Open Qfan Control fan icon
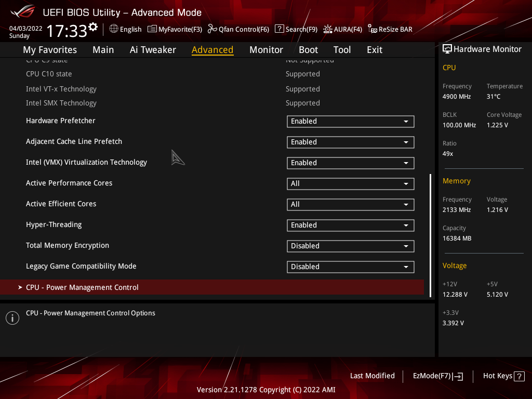Image resolution: width=532 pixels, height=399 pixels. 212,29
